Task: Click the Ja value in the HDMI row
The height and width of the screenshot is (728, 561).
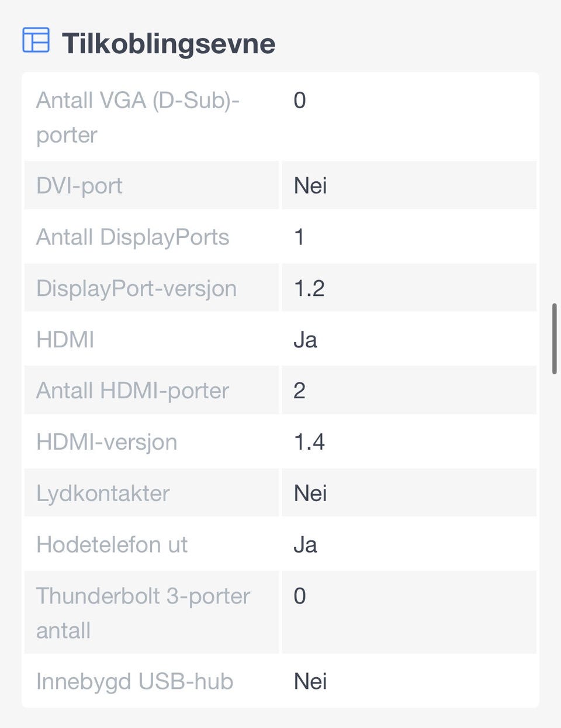Action: pos(305,340)
